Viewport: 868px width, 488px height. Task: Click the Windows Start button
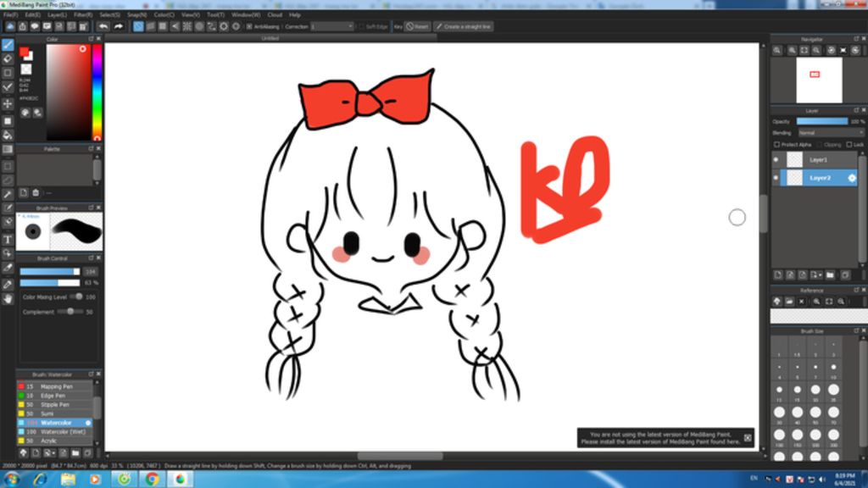click(x=12, y=480)
